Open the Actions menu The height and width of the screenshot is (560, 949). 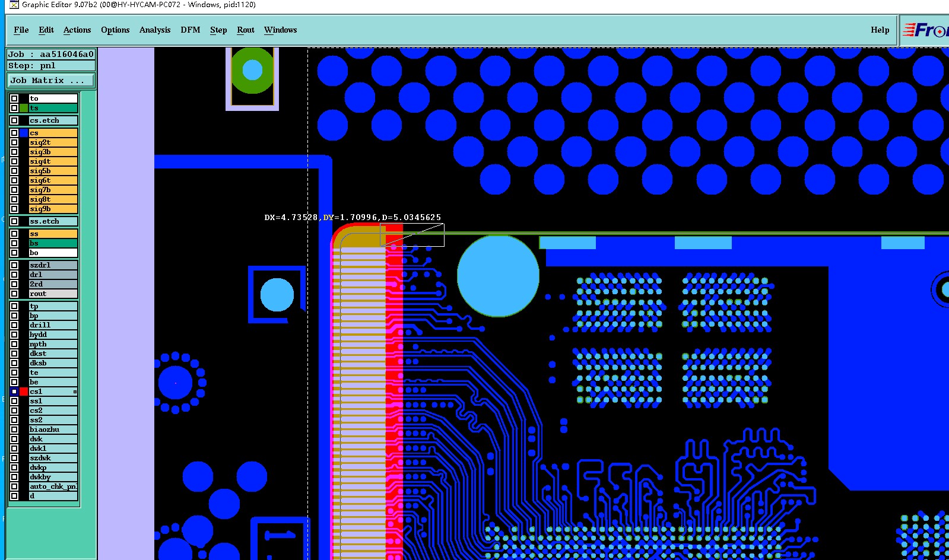77,30
